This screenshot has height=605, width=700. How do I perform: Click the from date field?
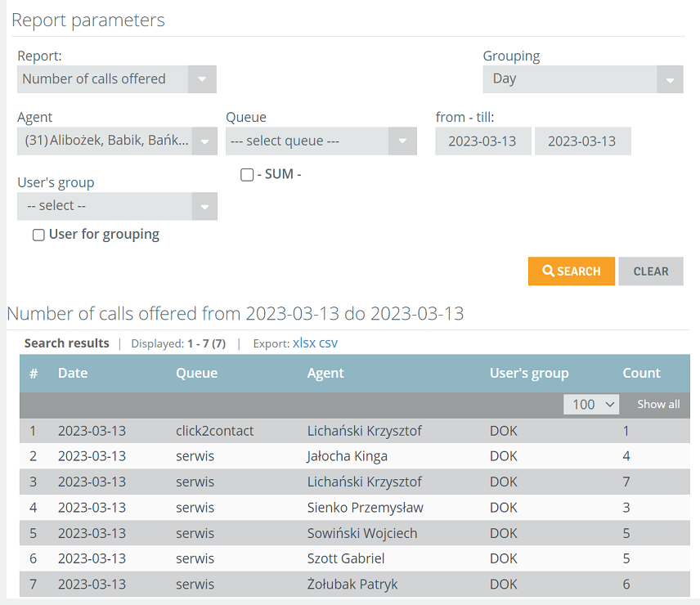point(483,141)
